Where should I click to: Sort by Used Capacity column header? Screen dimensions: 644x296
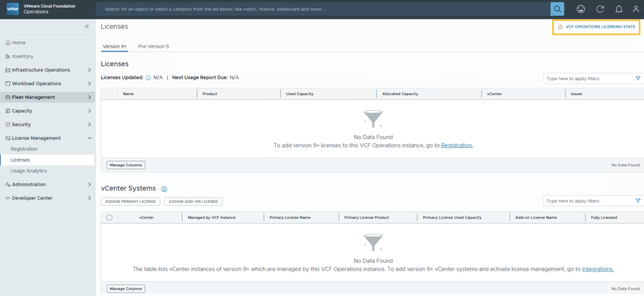coord(299,94)
